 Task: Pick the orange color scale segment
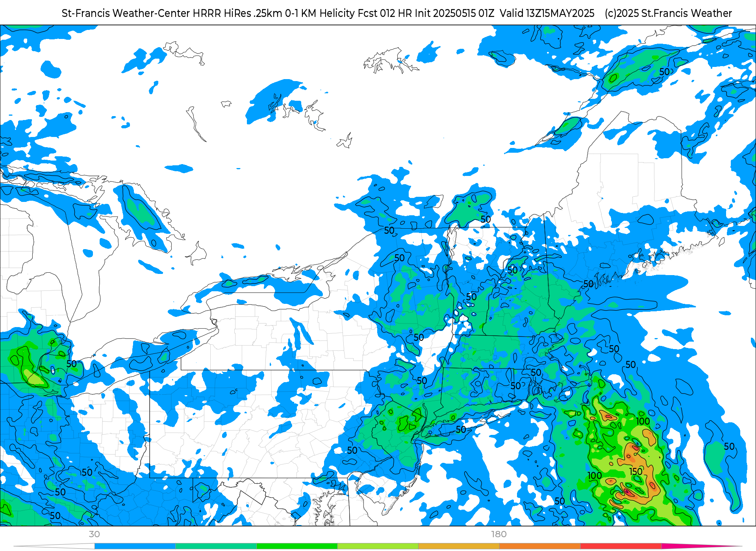[x=540, y=546]
